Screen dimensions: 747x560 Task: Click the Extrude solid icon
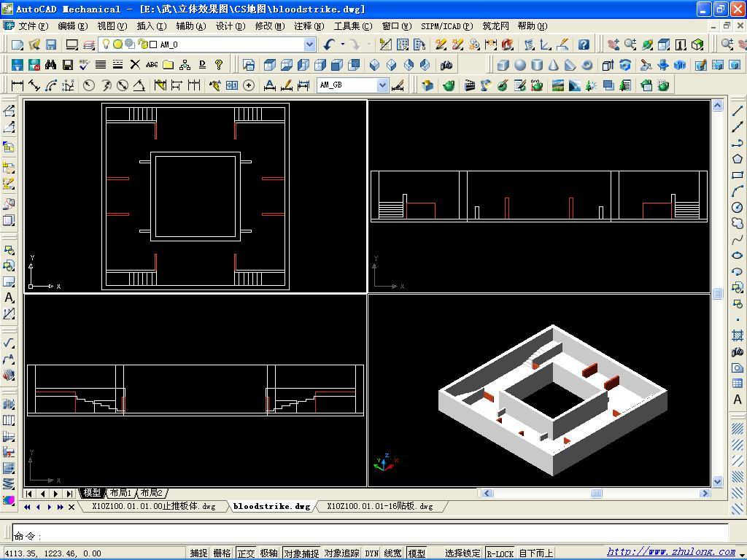pyautogui.click(x=608, y=65)
